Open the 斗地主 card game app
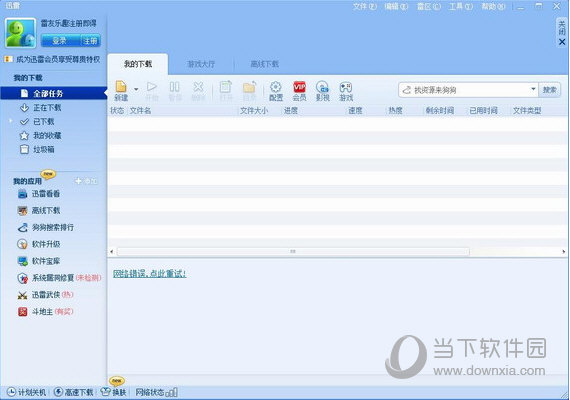Viewport: 570px width, 400px height. pos(45,311)
